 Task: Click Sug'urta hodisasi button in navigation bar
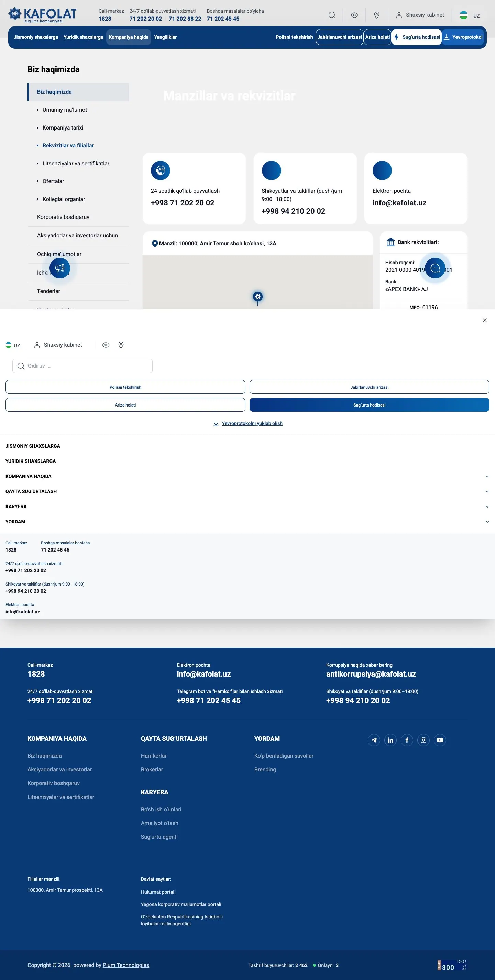tap(417, 37)
